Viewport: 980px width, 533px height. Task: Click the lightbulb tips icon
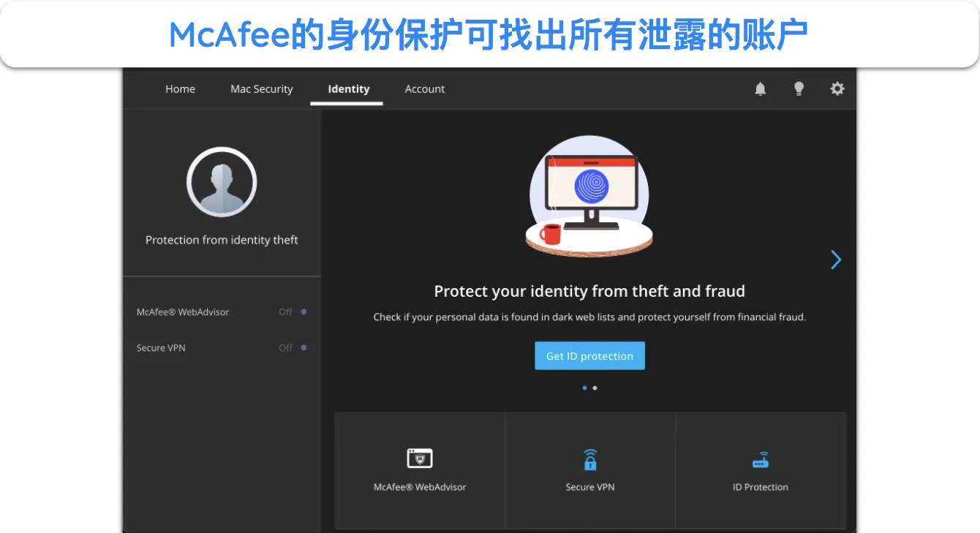[x=799, y=89]
